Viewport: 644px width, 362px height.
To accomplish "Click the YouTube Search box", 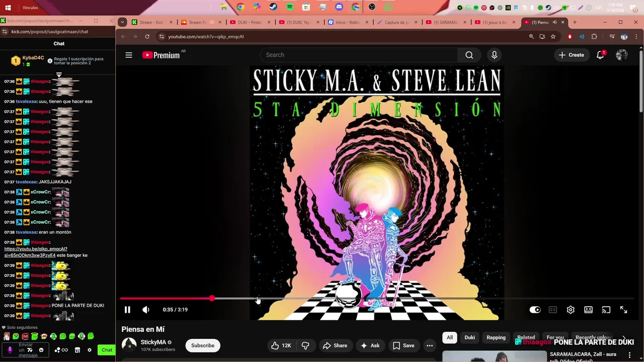I will (359, 55).
